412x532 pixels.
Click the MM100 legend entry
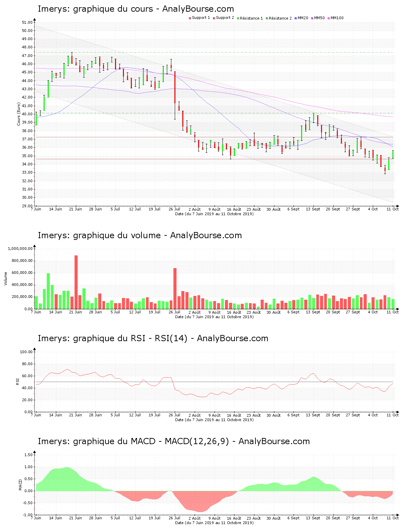point(335,18)
